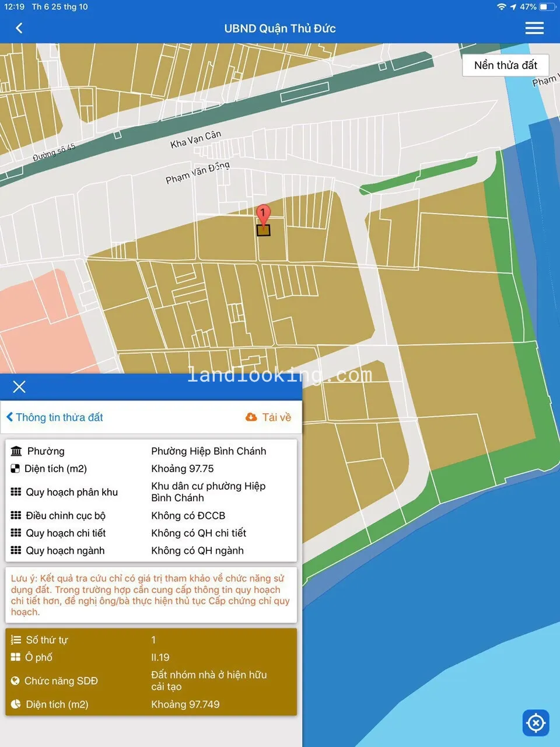
Task: Tap the Điều chỉnh cục bộ grid icon
Action: pos(16,515)
